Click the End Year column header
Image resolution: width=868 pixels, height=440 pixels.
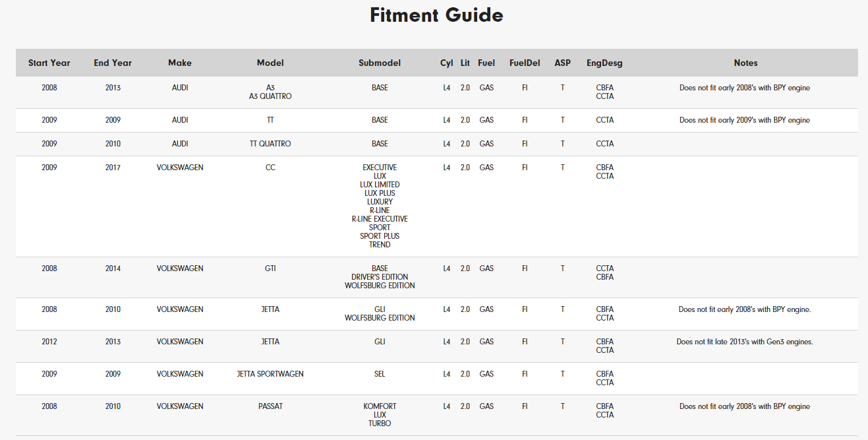(113, 63)
